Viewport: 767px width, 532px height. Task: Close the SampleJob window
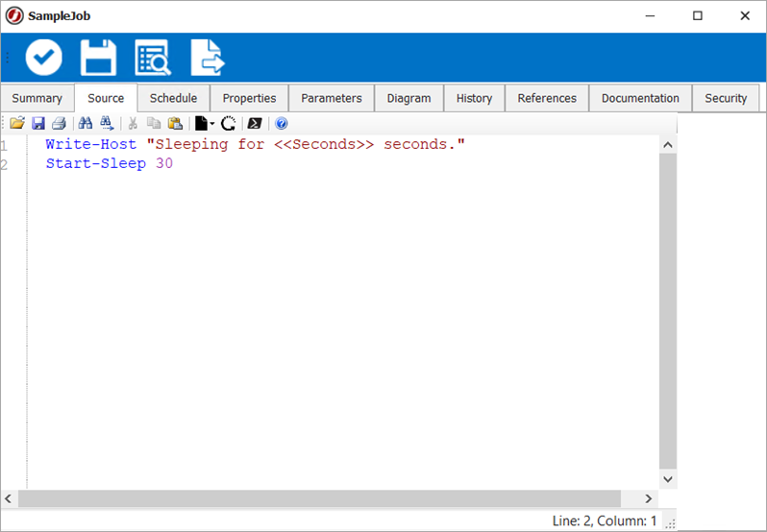point(745,16)
